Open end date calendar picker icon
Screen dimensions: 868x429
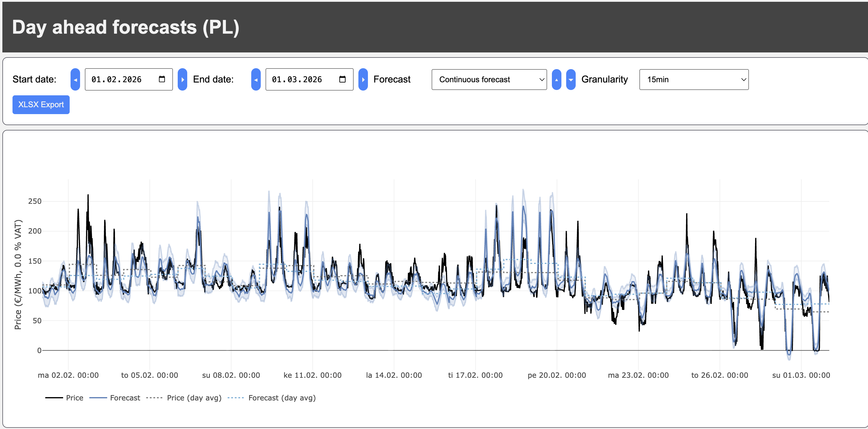click(x=342, y=79)
